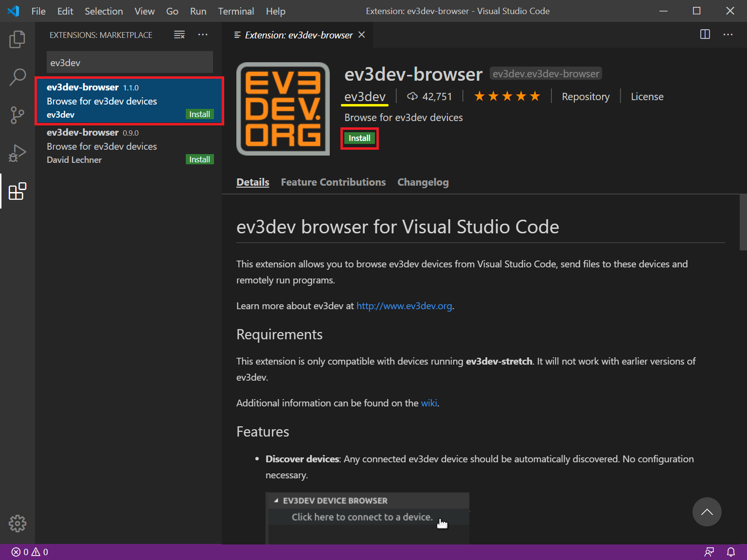Click the 'ev3dev browser for Visual Studio Code' heading
Image resolution: width=747 pixels, height=560 pixels.
coord(397,227)
